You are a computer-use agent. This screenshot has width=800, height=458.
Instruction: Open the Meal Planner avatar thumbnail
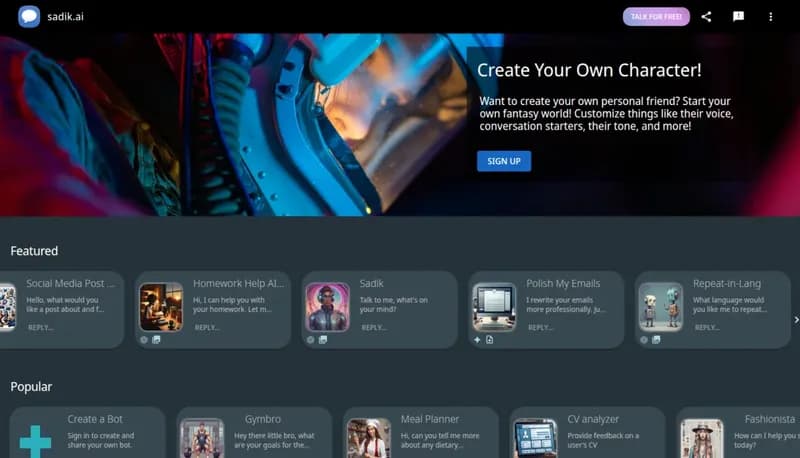click(x=369, y=438)
